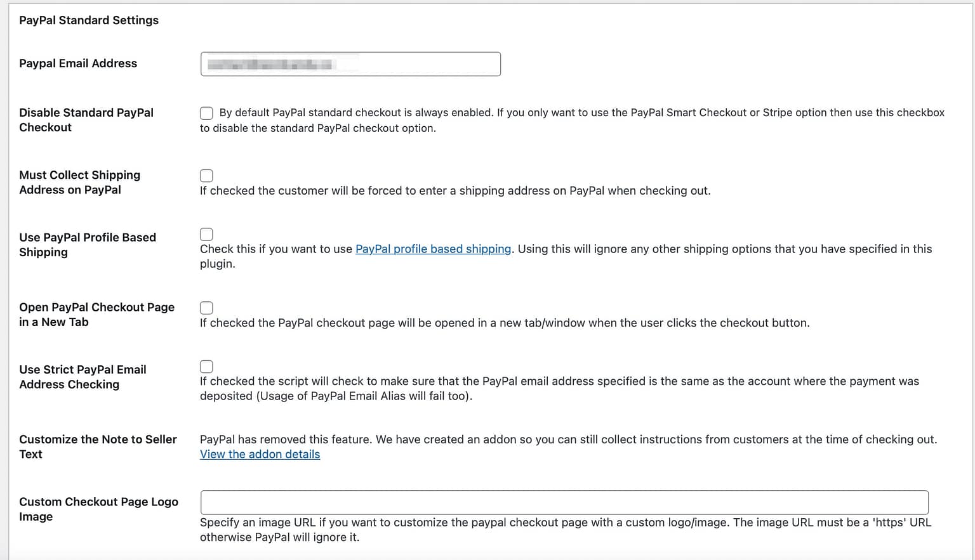This screenshot has height=560, width=975.
Task: Click the Customize the Note to Seller label
Action: click(98, 446)
